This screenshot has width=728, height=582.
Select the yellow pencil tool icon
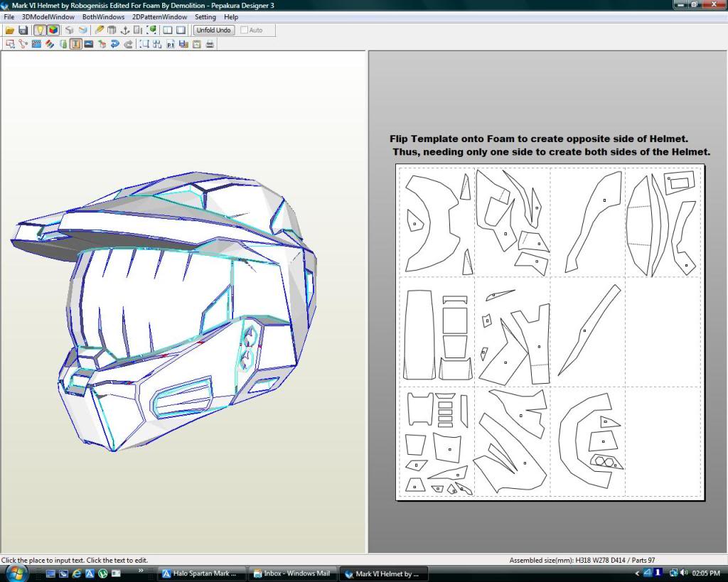point(99,31)
